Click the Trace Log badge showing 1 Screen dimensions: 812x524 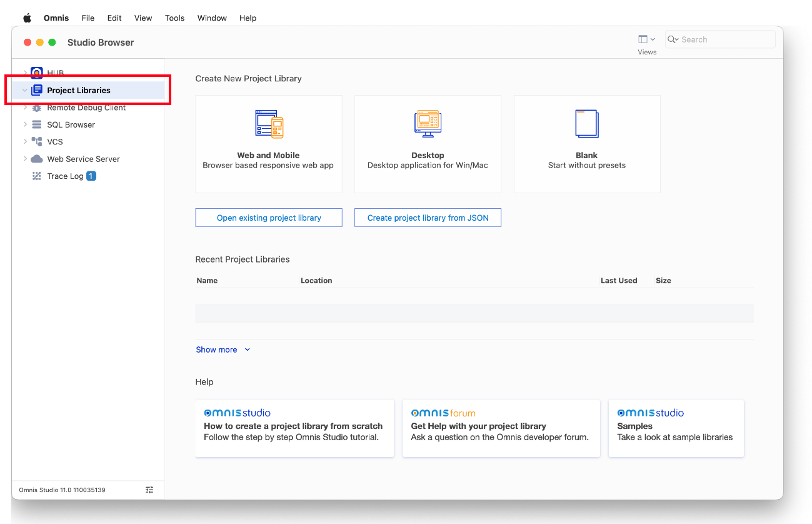tap(91, 176)
